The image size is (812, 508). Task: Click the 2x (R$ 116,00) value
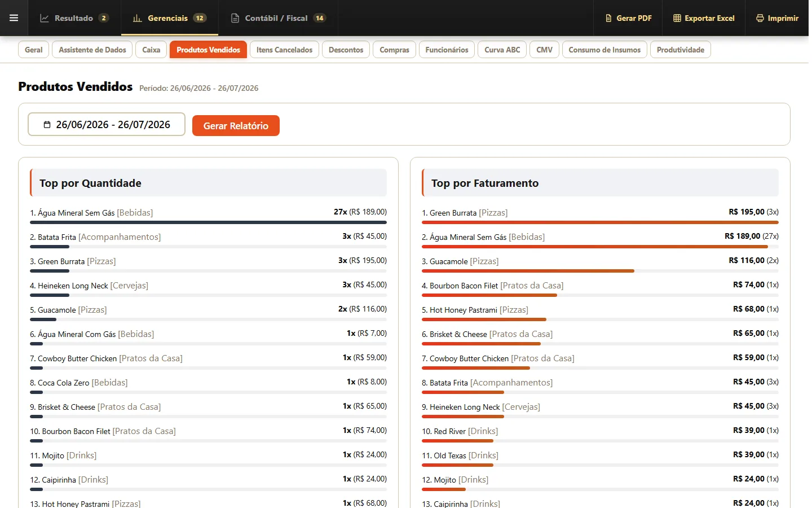363,309
